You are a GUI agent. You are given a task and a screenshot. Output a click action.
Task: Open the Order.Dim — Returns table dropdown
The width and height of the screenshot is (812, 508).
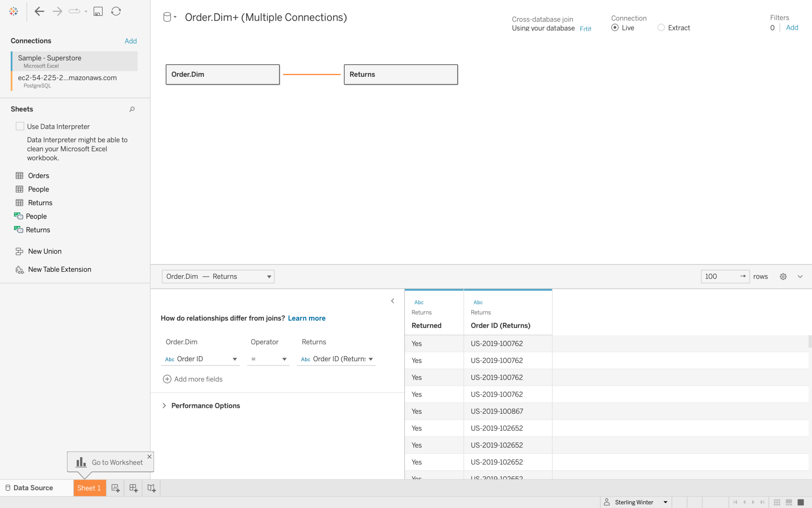[x=218, y=277]
